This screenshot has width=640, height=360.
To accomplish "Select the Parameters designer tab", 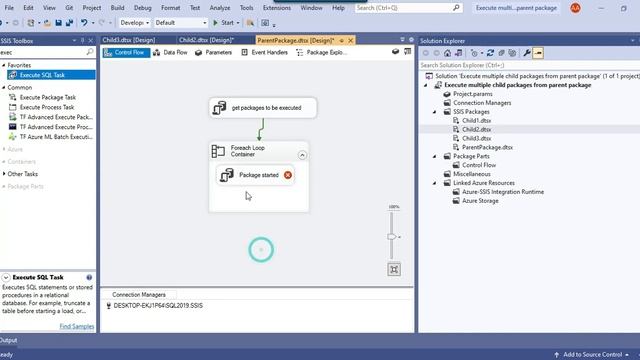I will tap(213, 53).
